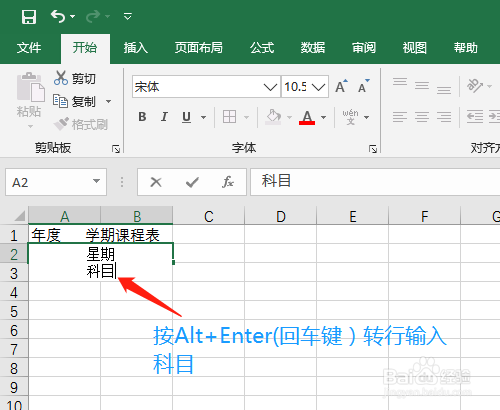The height and width of the screenshot is (410, 500).
Task: Click the middle align icon
Action: pyautogui.click(x=422, y=87)
